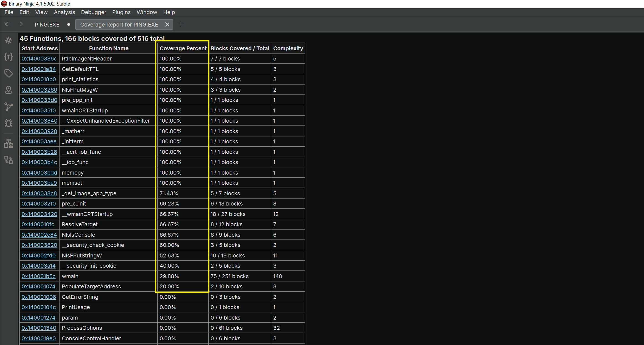Select the RtlpImageNtHeader function name cell
This screenshot has height=345, width=644.
(109, 59)
